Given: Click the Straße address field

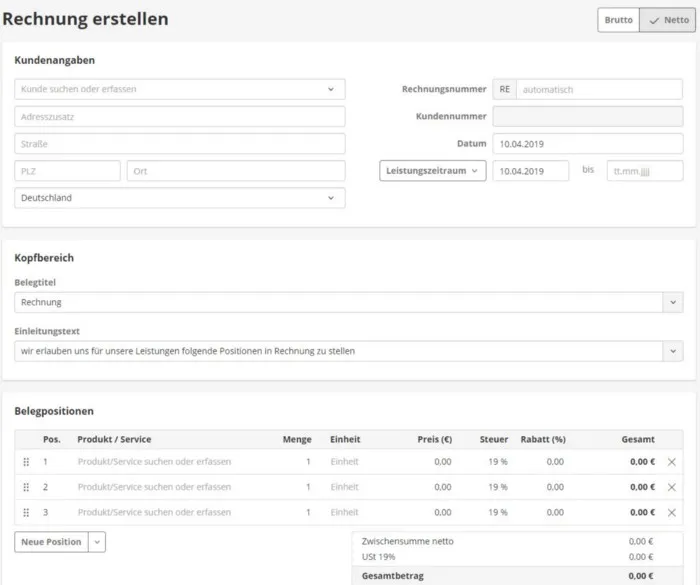Looking at the screenshot, I should [x=180, y=144].
